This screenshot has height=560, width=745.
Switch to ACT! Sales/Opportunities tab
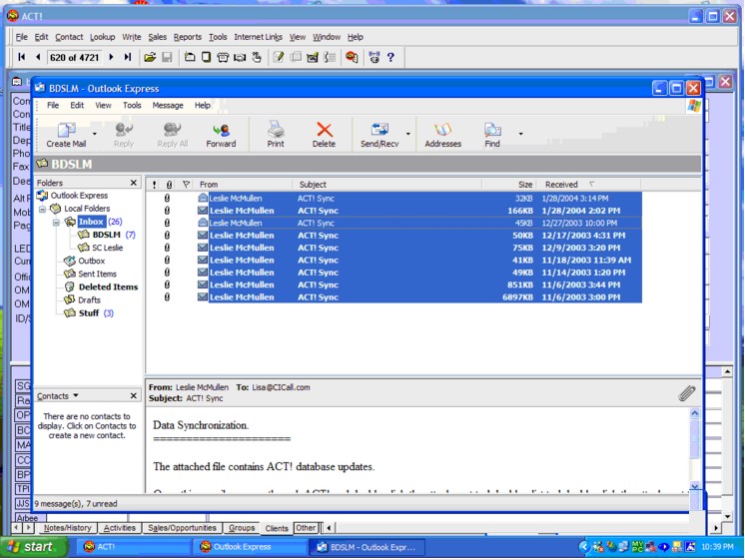(x=182, y=528)
